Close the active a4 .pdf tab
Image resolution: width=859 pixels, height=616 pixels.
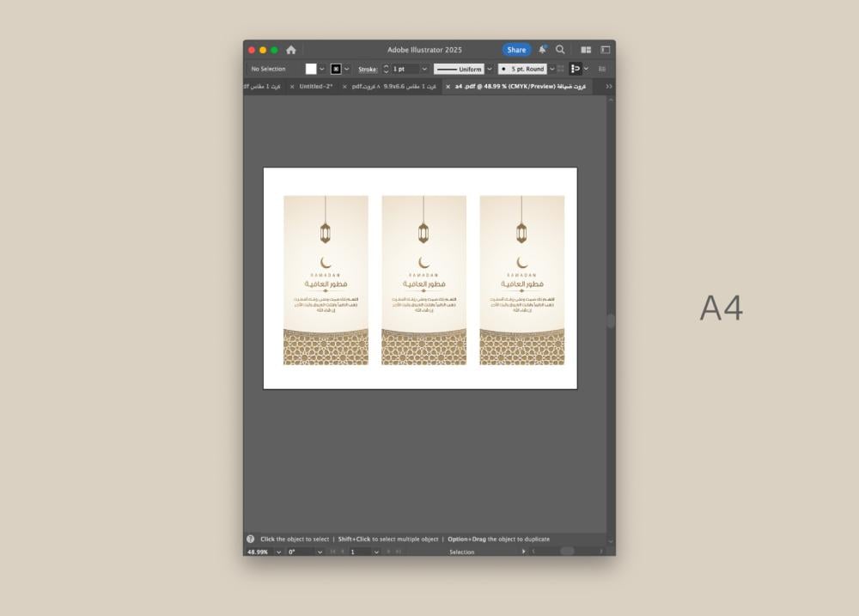(448, 87)
